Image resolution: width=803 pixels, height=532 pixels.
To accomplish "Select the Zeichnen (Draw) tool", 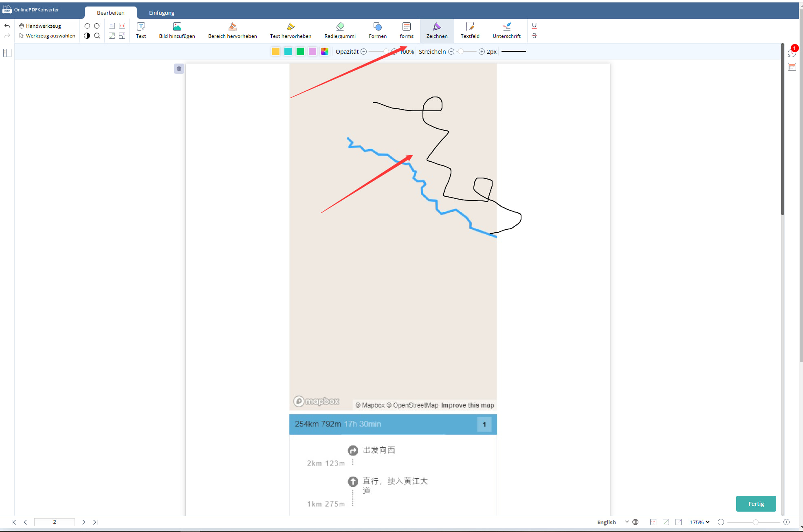I will pyautogui.click(x=437, y=30).
